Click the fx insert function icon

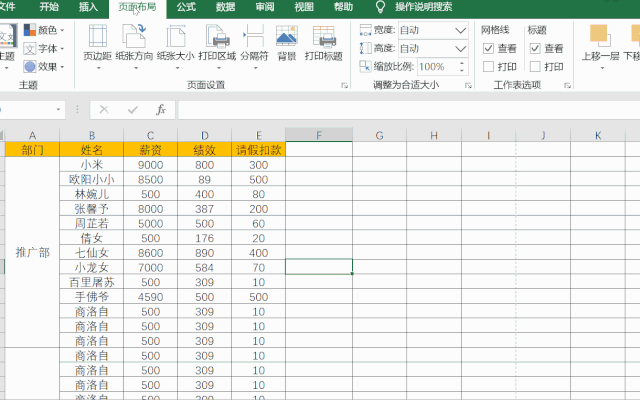pos(161,109)
